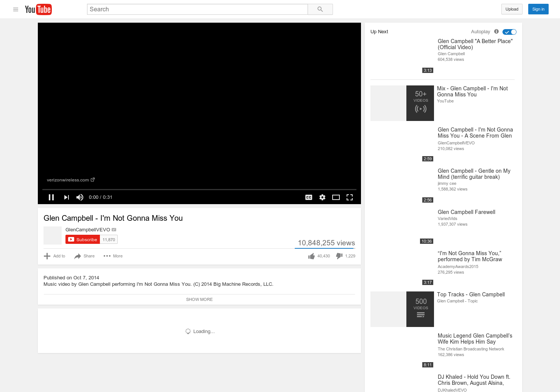The height and width of the screenshot is (392, 560).
Task: Skip to next video button
Action: coord(67,197)
